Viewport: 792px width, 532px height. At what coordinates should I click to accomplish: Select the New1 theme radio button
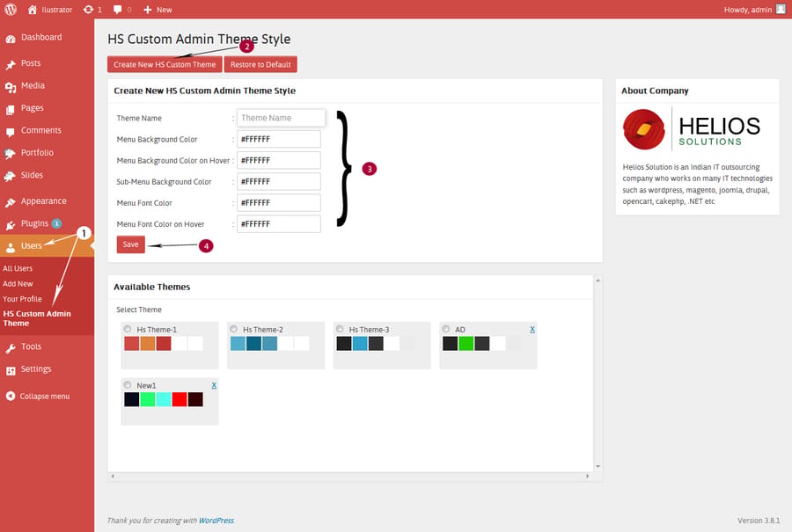[x=128, y=385]
